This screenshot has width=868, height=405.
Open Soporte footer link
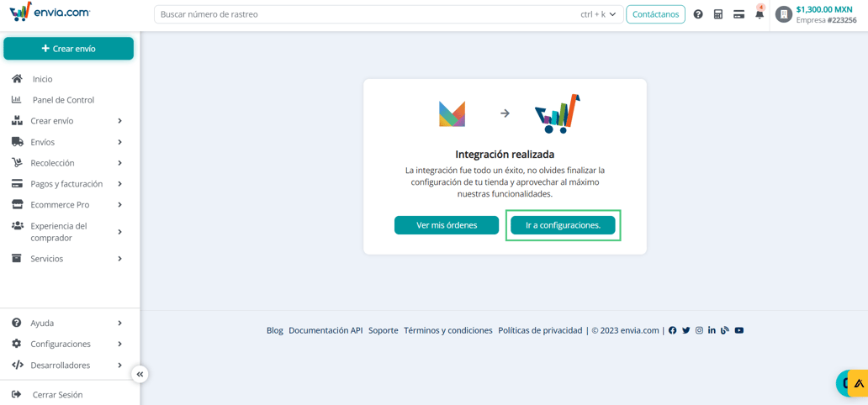coord(383,330)
